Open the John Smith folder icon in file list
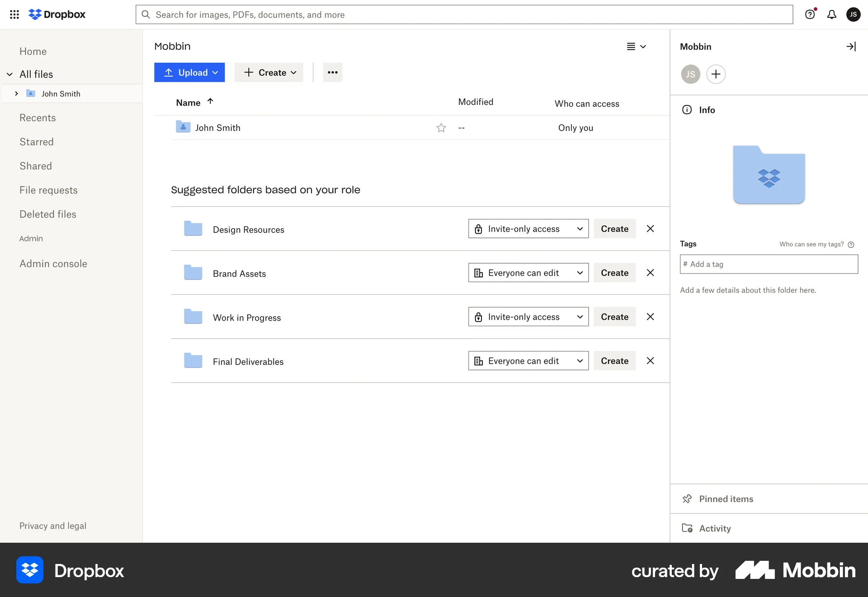This screenshot has width=868, height=597. [x=183, y=127]
